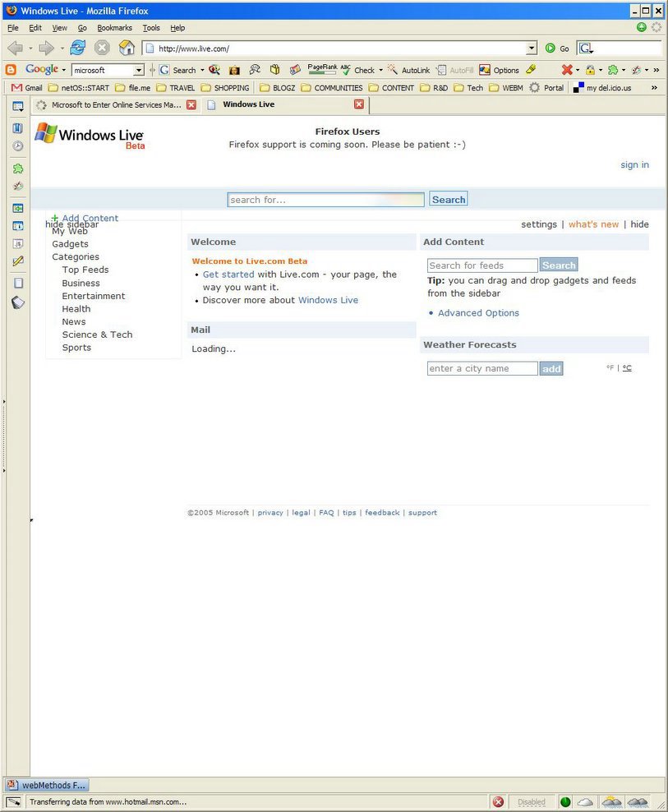Expand the Back button history dropdown
This screenshot has width=668, height=812.
(30, 48)
